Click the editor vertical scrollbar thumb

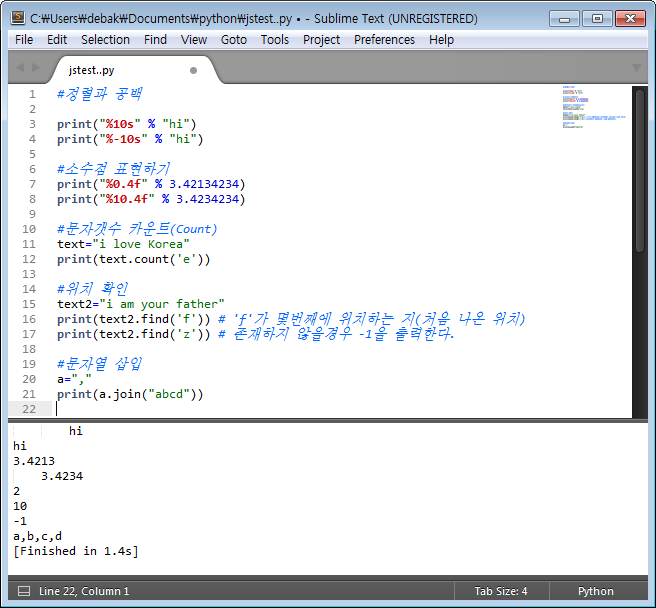coord(640,171)
